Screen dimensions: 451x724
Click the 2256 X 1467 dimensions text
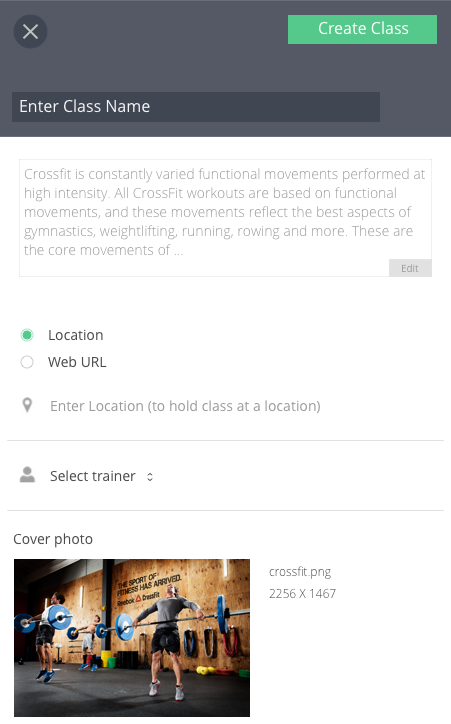click(x=302, y=593)
